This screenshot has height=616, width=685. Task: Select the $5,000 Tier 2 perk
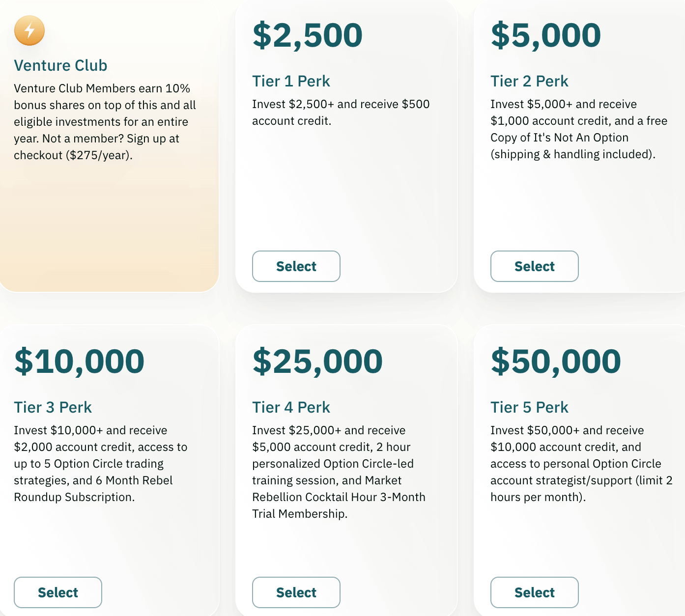point(535,266)
